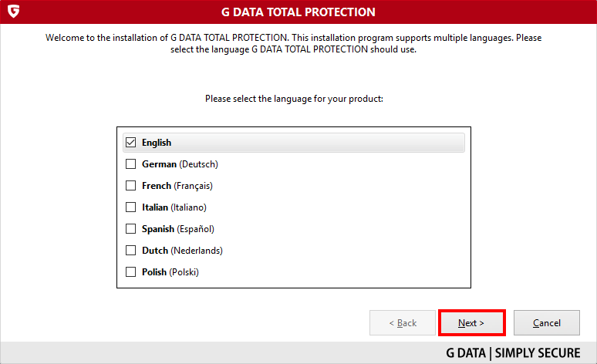
Task: Click the G DATA SIMPLY SECURE footer logo
Action: pyautogui.click(x=513, y=353)
